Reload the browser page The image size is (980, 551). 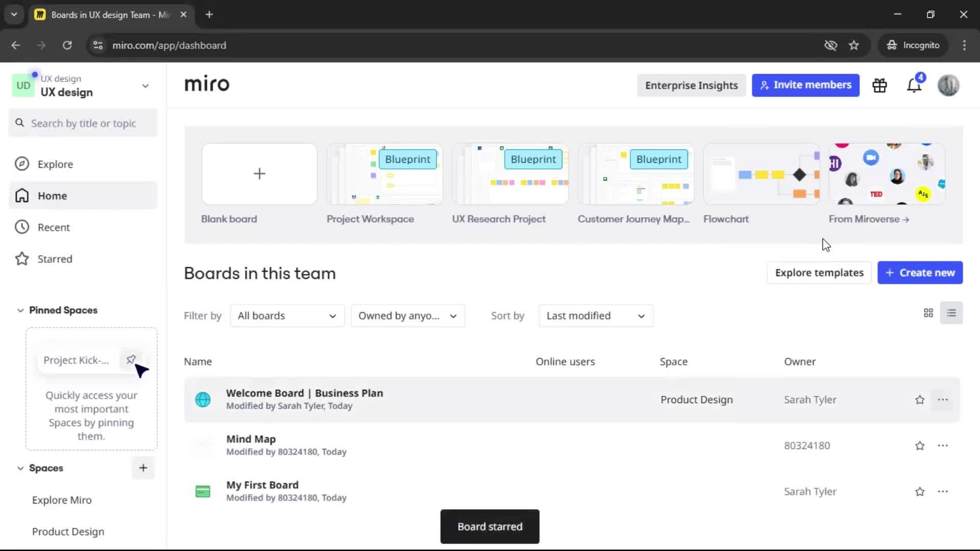point(67,45)
